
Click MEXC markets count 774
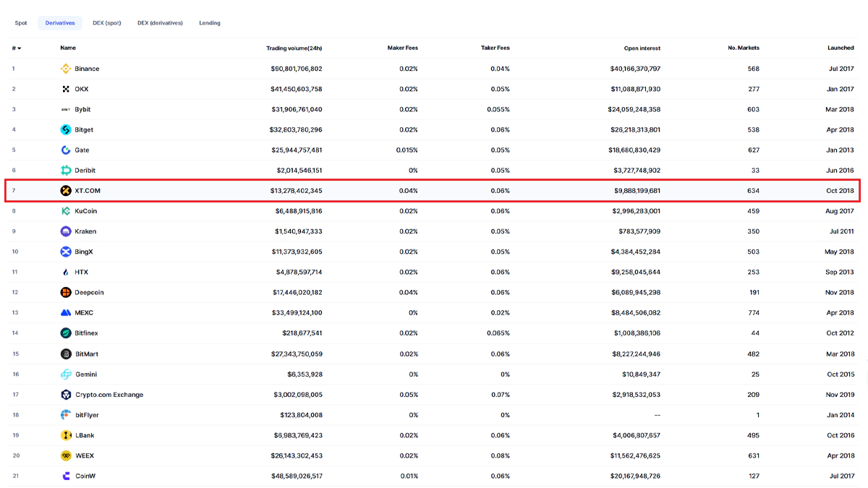coord(754,313)
